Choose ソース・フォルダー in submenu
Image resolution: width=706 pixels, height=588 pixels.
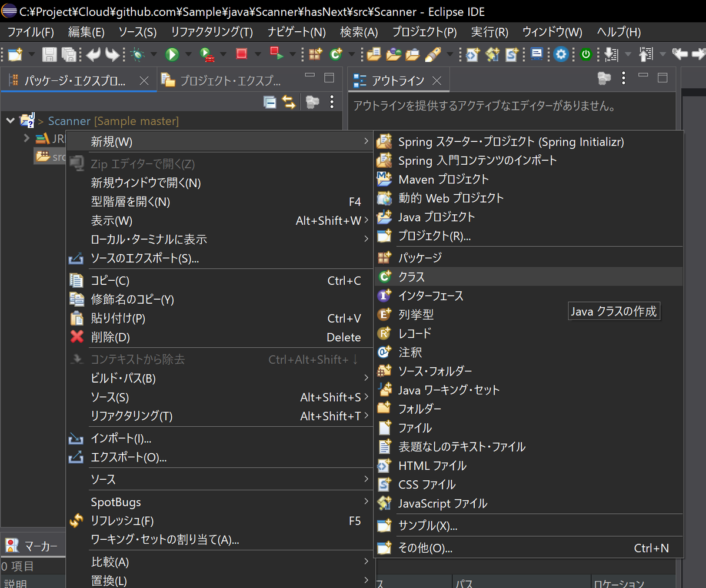pyautogui.click(x=528, y=371)
